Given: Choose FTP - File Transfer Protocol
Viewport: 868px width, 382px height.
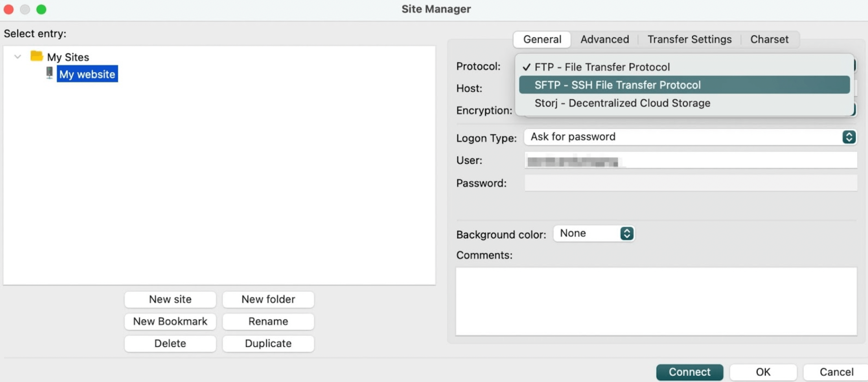Looking at the screenshot, I should point(602,67).
